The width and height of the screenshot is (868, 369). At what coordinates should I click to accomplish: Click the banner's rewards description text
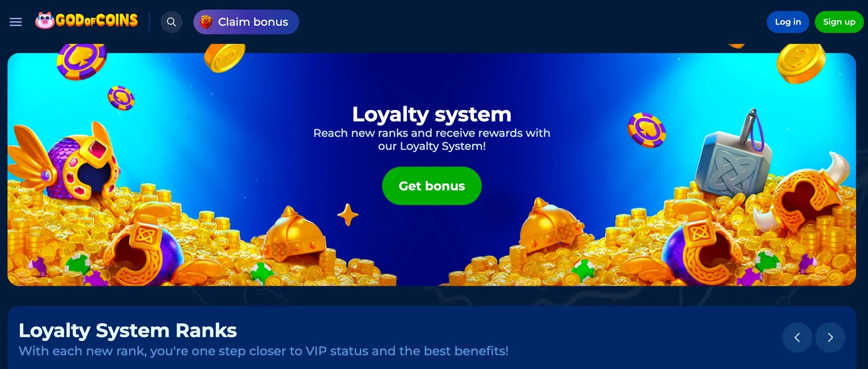click(432, 140)
